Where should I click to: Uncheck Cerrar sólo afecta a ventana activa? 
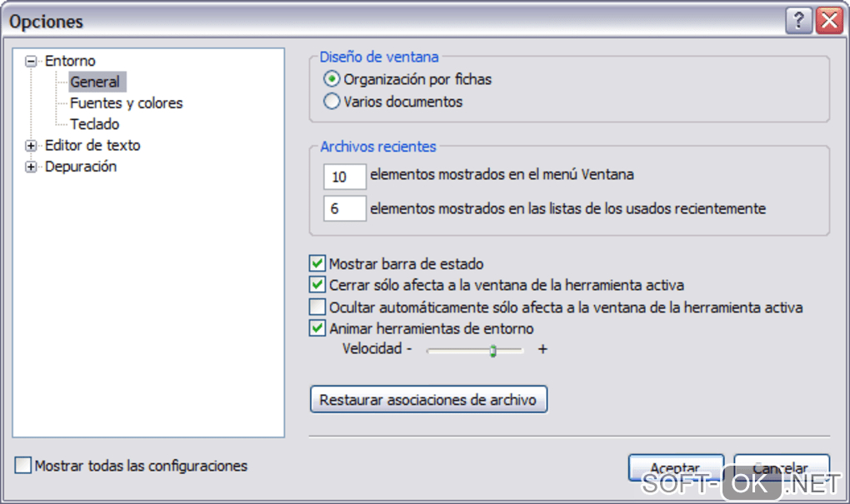[x=317, y=285]
